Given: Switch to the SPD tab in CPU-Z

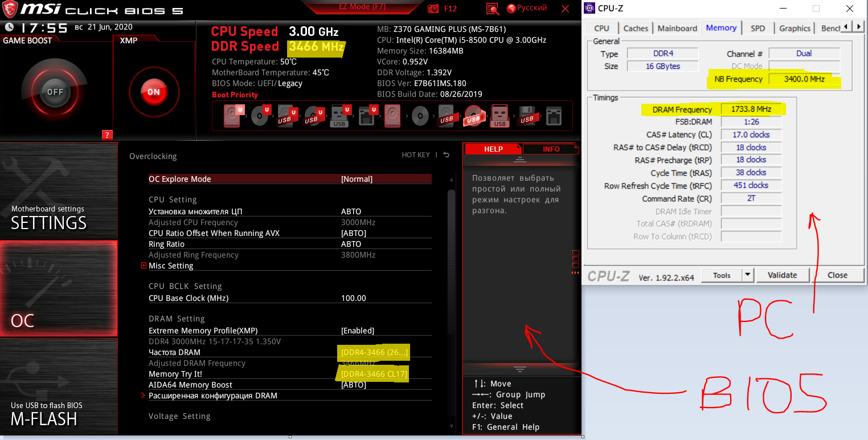Looking at the screenshot, I should point(758,28).
